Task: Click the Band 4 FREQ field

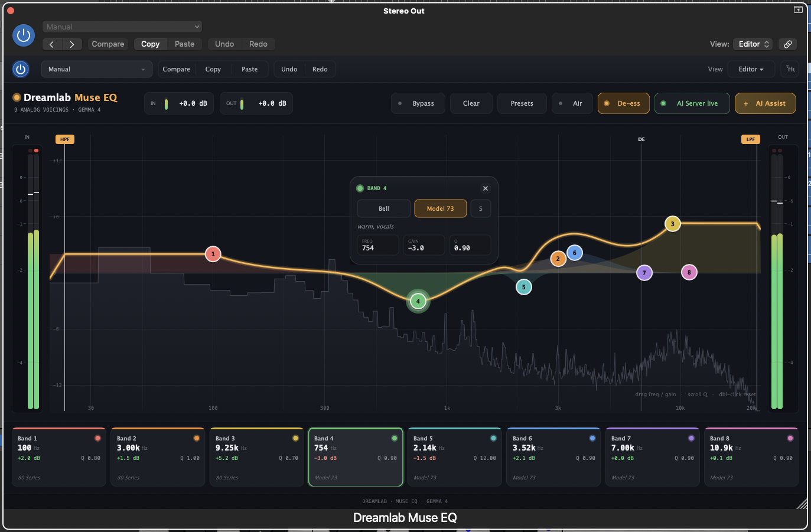Action: tap(378, 245)
